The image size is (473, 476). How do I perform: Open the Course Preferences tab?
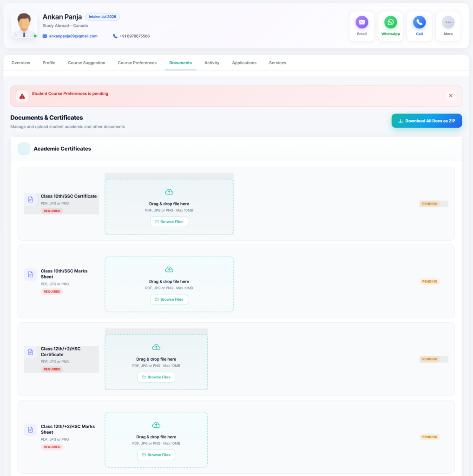137,63
